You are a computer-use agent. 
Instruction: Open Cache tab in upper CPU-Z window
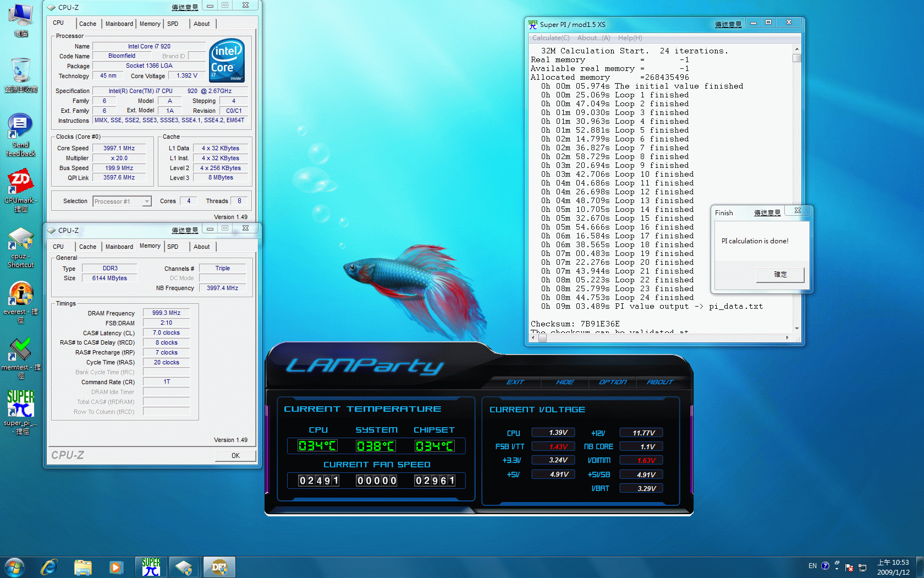coord(87,24)
